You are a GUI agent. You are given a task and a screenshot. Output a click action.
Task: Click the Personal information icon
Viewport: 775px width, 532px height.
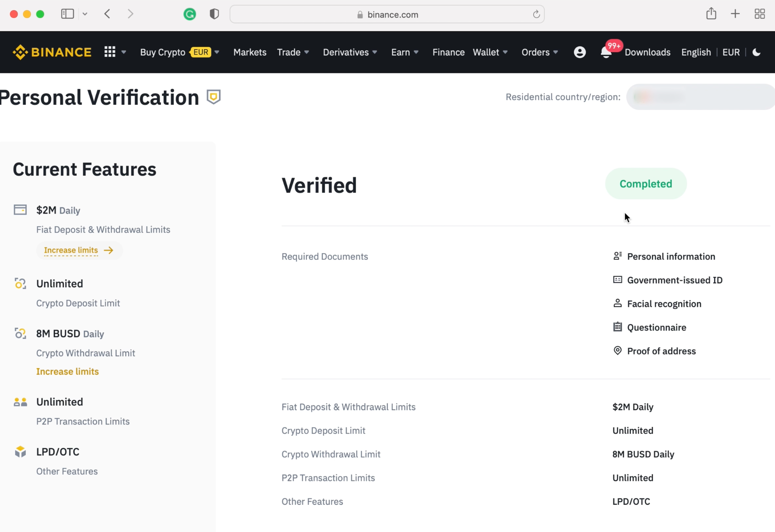pos(617,256)
